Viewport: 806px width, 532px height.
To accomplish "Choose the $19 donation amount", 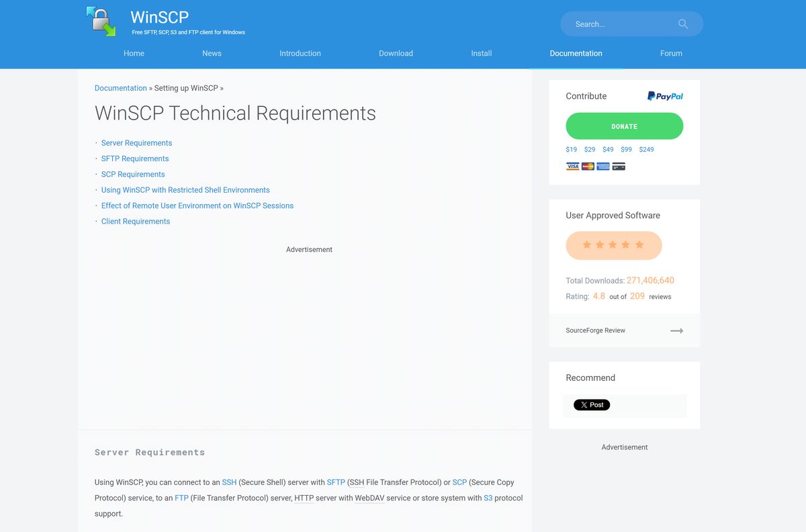I will [x=572, y=149].
